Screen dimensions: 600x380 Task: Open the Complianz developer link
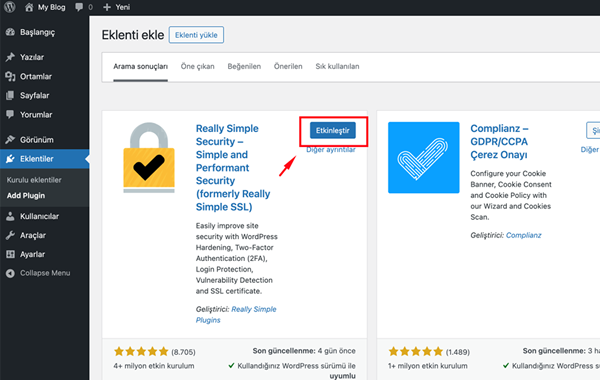pos(523,235)
